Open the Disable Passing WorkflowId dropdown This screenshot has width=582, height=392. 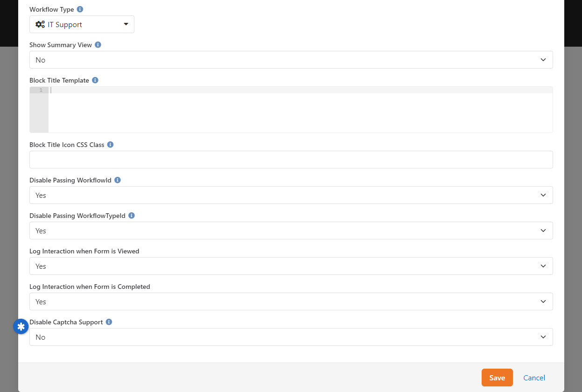291,195
